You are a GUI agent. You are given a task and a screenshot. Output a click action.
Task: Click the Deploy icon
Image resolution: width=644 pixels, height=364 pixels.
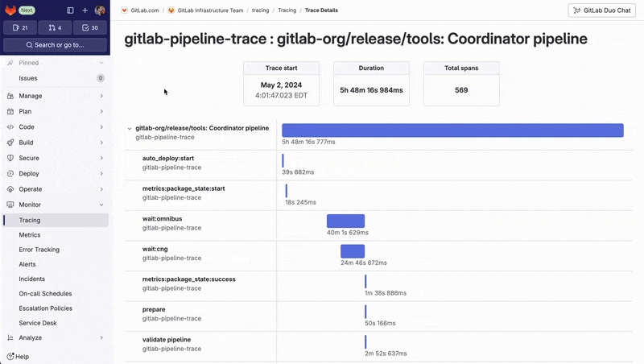click(x=10, y=173)
